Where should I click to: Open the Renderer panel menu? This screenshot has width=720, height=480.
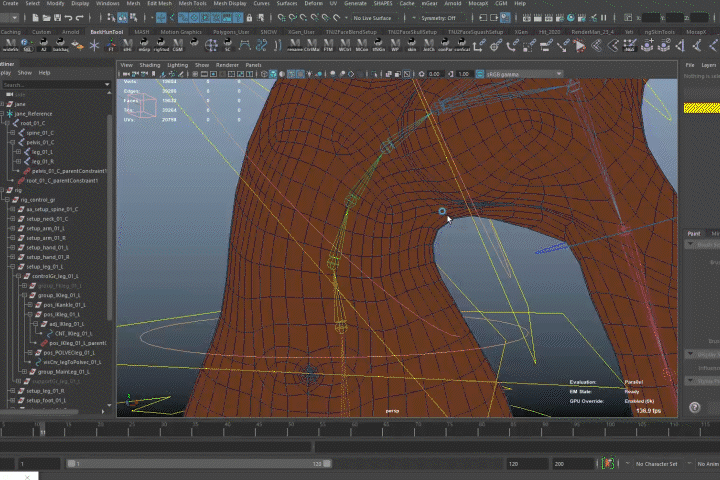[x=227, y=65]
